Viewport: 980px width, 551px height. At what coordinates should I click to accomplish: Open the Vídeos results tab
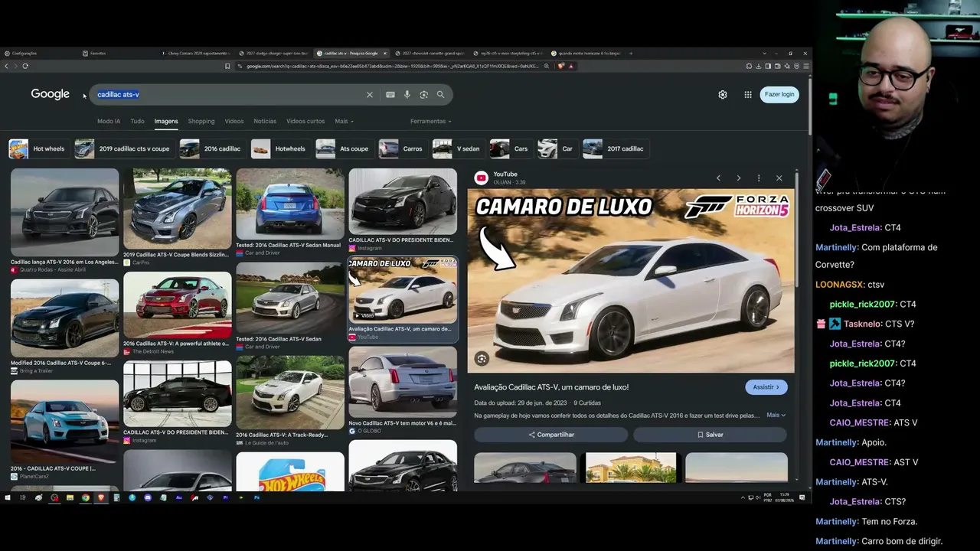(x=234, y=121)
